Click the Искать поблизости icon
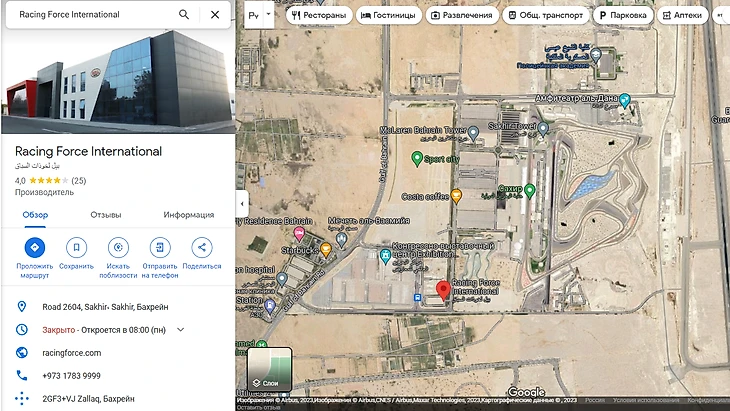 pos(118,247)
